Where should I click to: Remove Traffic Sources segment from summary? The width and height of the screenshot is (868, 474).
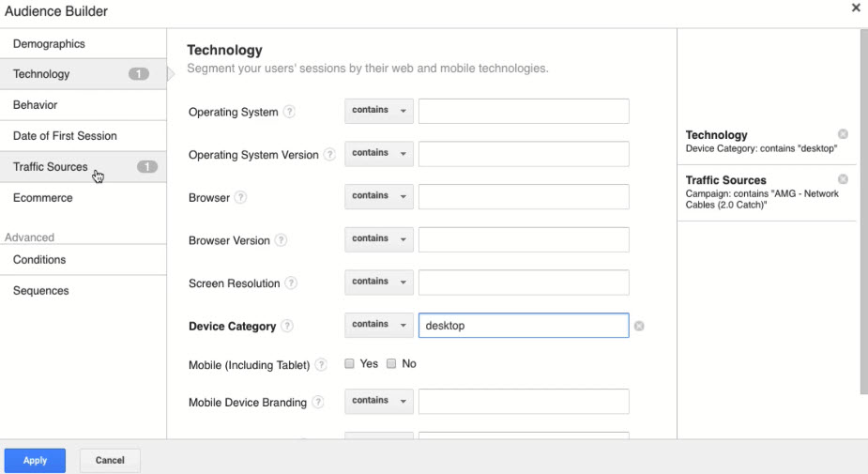click(842, 179)
